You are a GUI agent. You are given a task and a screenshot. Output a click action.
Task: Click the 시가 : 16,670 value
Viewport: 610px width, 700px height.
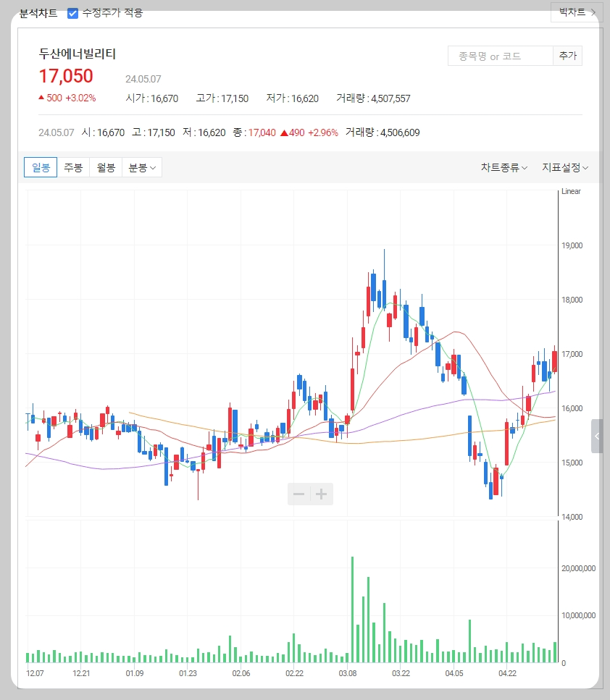152,98
